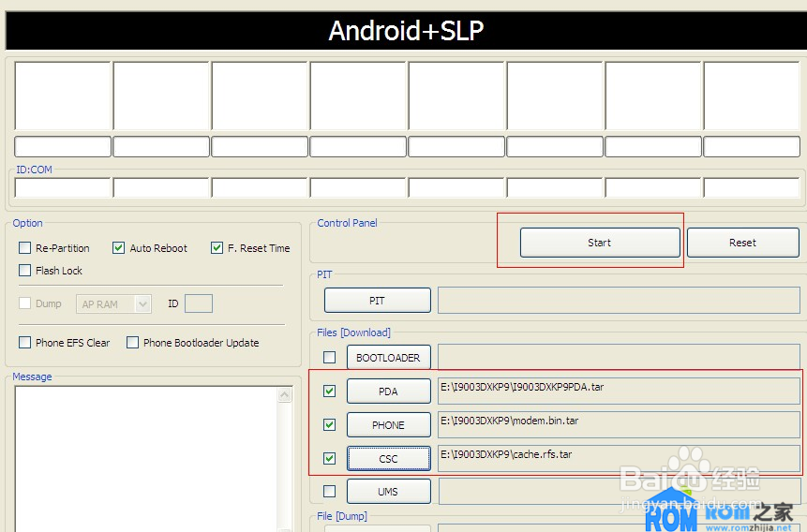Browse for a PDA file
The width and height of the screenshot is (807, 532).
[388, 392]
